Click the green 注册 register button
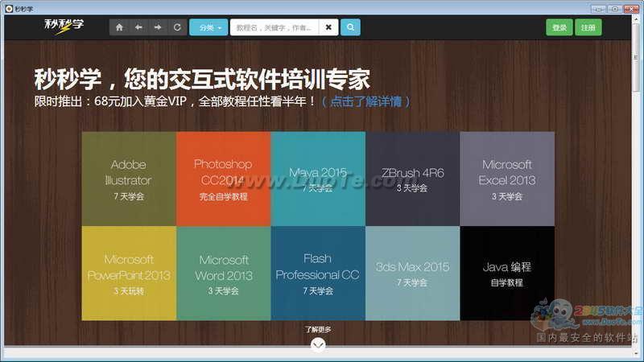 tap(588, 27)
